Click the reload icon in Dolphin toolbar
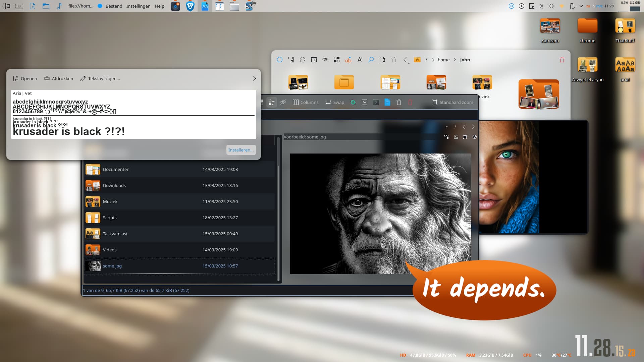644x362 pixels. (303, 60)
